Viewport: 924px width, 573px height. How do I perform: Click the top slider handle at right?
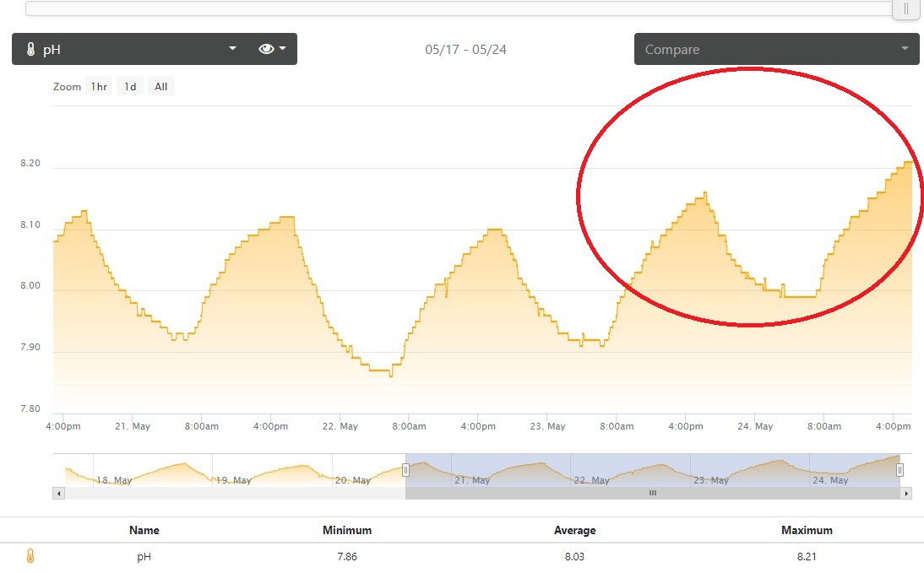(x=905, y=8)
